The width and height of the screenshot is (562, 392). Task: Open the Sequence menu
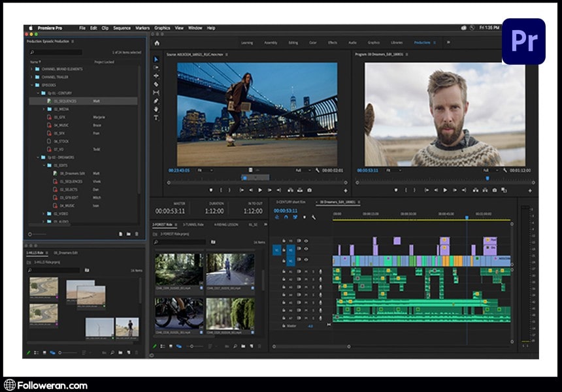coord(122,28)
